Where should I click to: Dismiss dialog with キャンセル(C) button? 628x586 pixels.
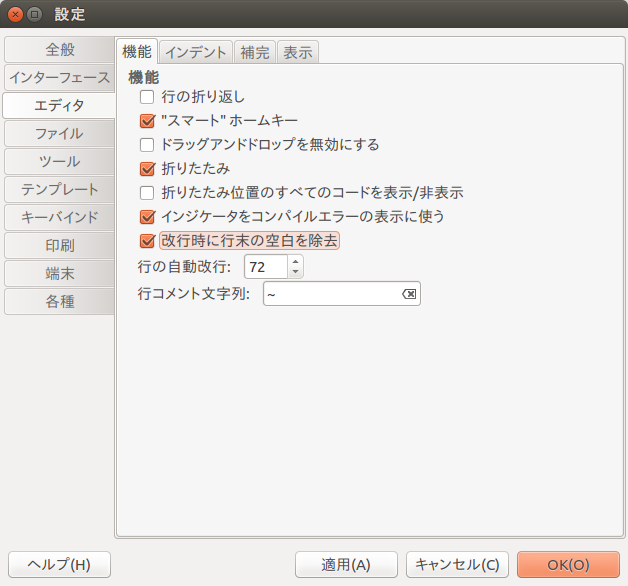tap(457, 564)
